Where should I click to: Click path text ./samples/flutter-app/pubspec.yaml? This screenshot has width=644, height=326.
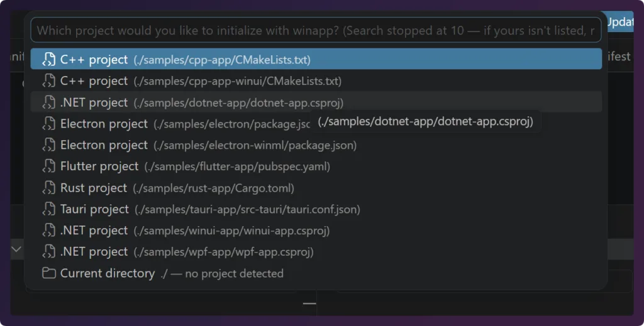237,167
